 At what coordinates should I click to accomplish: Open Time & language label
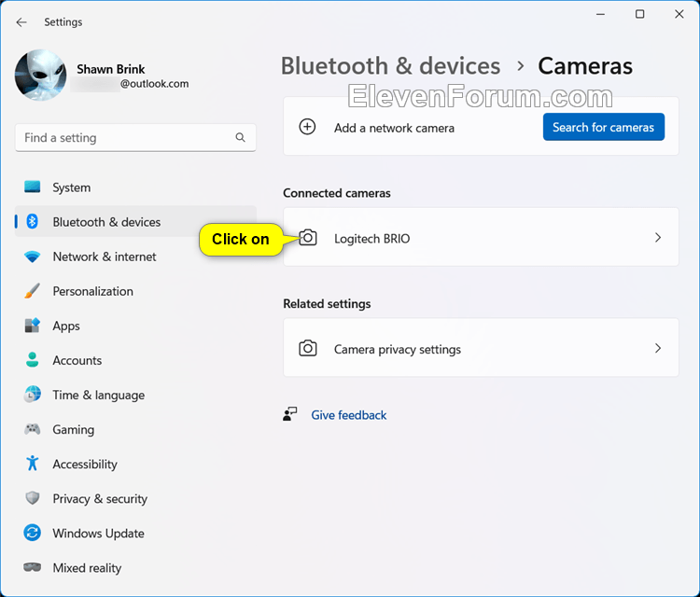pyautogui.click(x=99, y=396)
